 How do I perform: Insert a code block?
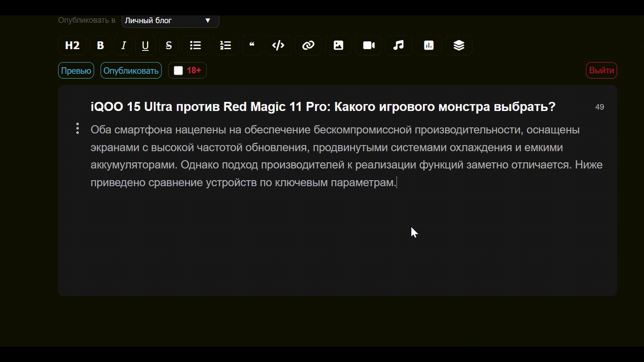pyautogui.click(x=278, y=45)
